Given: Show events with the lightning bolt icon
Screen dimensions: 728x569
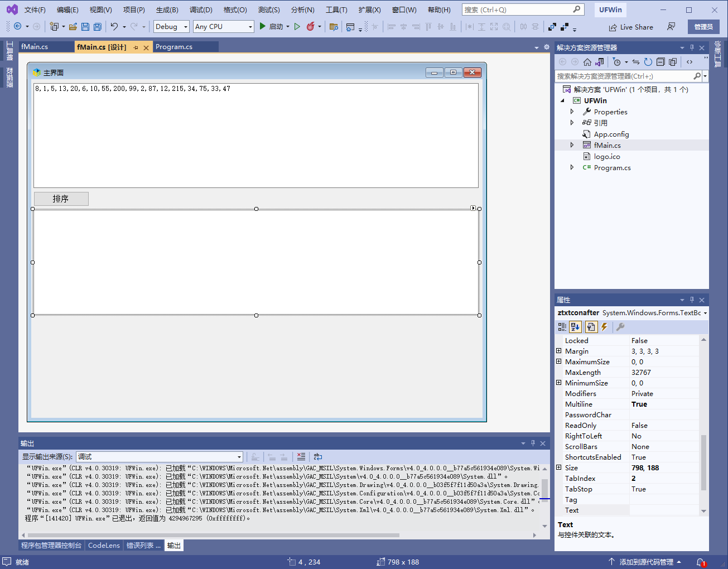Looking at the screenshot, I should click(604, 327).
